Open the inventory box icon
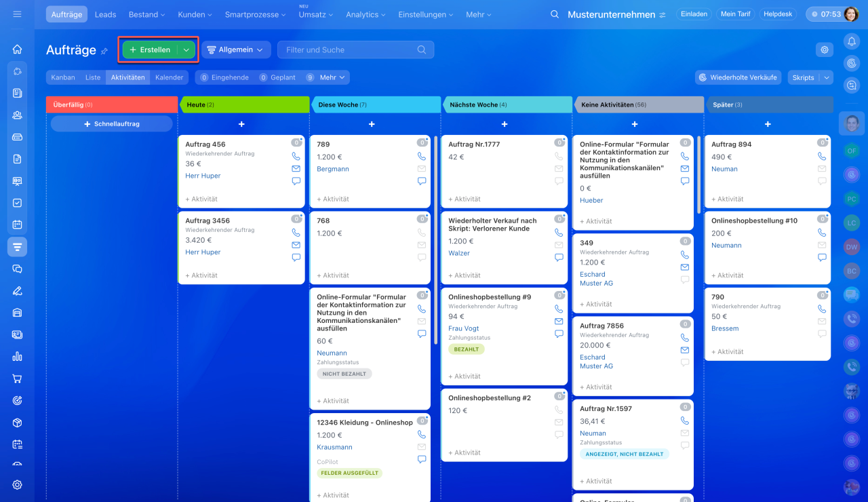This screenshot has width=868, height=502. click(x=17, y=423)
